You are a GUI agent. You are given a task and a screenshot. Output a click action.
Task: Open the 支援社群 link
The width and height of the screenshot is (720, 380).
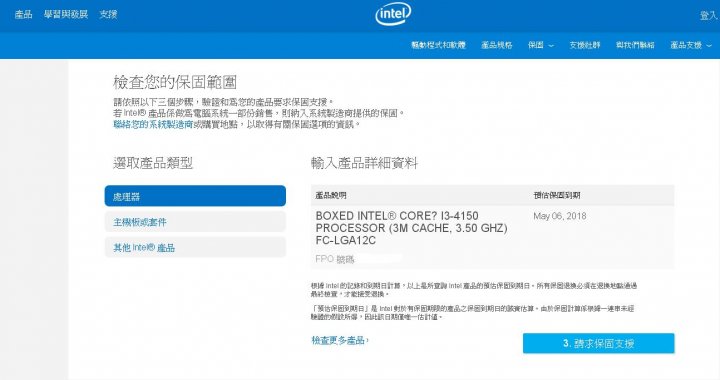point(585,45)
